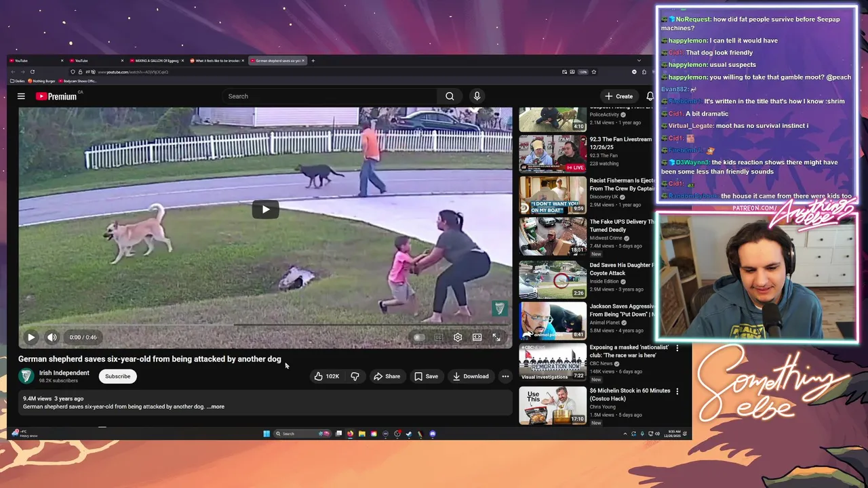Screen dimensions: 868x488
Task: Go back in the browser
Action: click(x=13, y=72)
